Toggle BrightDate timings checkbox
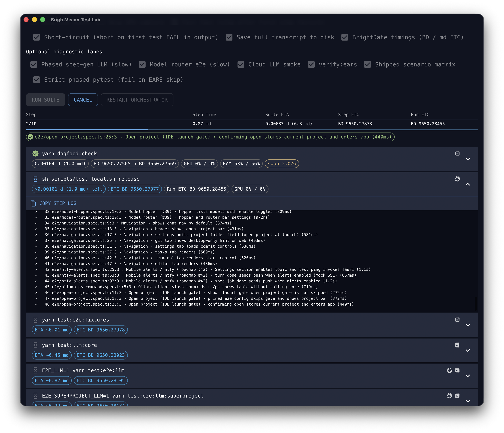504x433 pixels. point(345,37)
